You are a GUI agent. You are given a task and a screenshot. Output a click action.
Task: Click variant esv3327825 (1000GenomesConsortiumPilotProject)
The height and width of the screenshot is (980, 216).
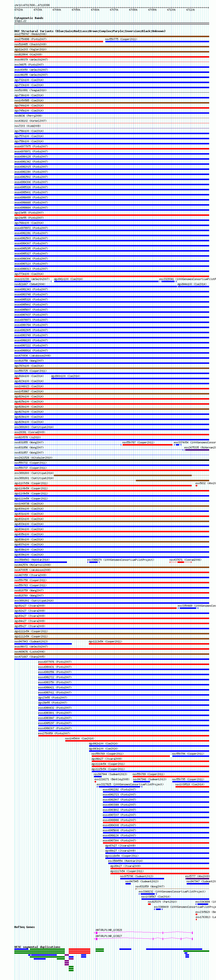pos(130,784)
